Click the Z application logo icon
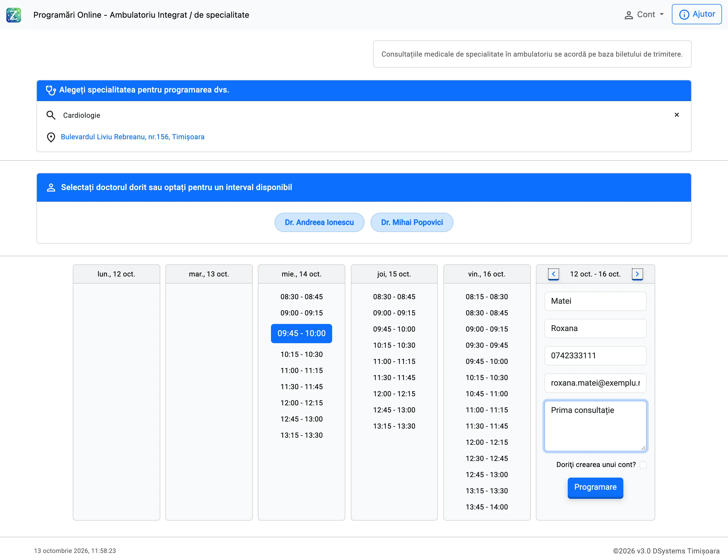 coord(14,15)
